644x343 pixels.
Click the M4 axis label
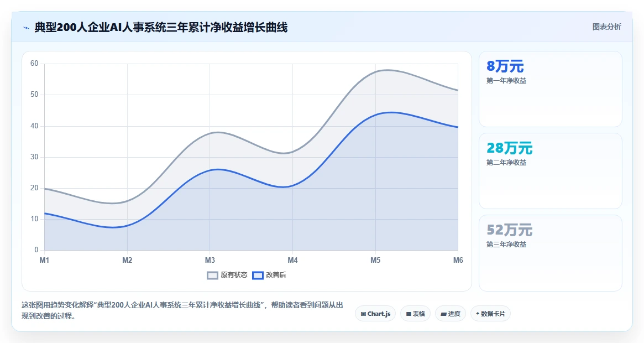click(292, 261)
